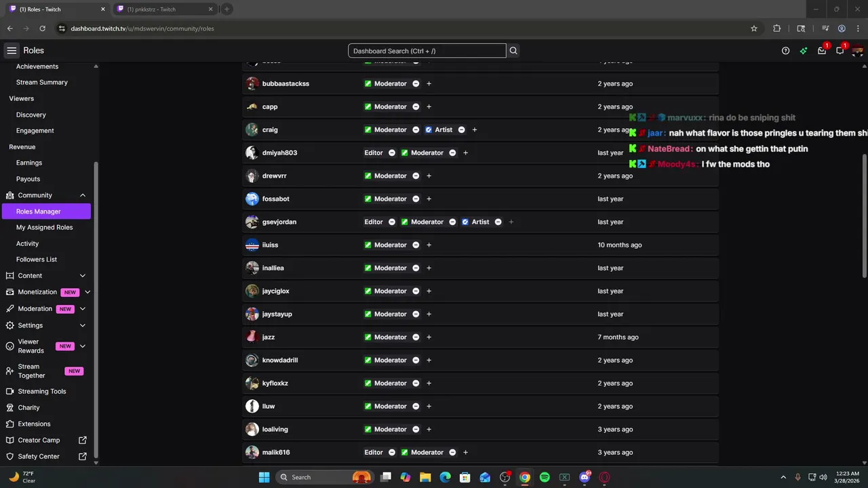Open the hamburger menu beside Roles
The width and height of the screenshot is (868, 488).
click(x=12, y=50)
